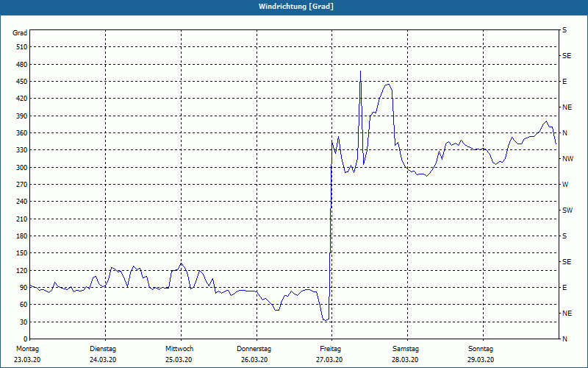Viewport: 588px width, 368px height.
Task: Click the 'NW' compass label
Action: 567,159
